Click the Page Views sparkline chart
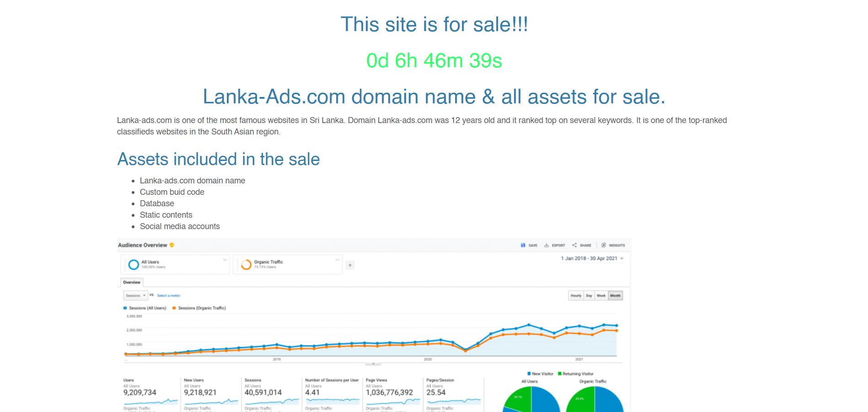This screenshot has width=868, height=412. [393, 401]
